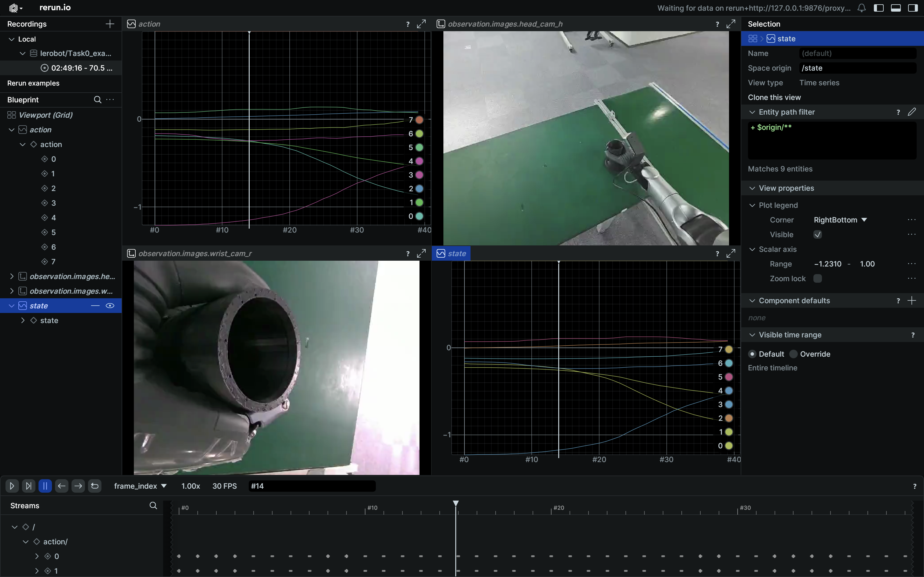This screenshot has width=924, height=577.
Task: Edit the entity path filter with the pencil icon
Action: point(911,112)
